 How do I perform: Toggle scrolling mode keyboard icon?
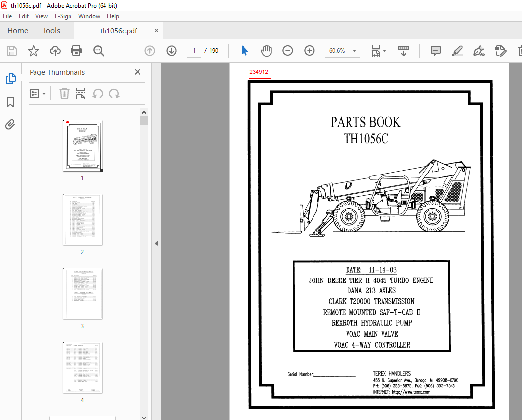tap(404, 51)
